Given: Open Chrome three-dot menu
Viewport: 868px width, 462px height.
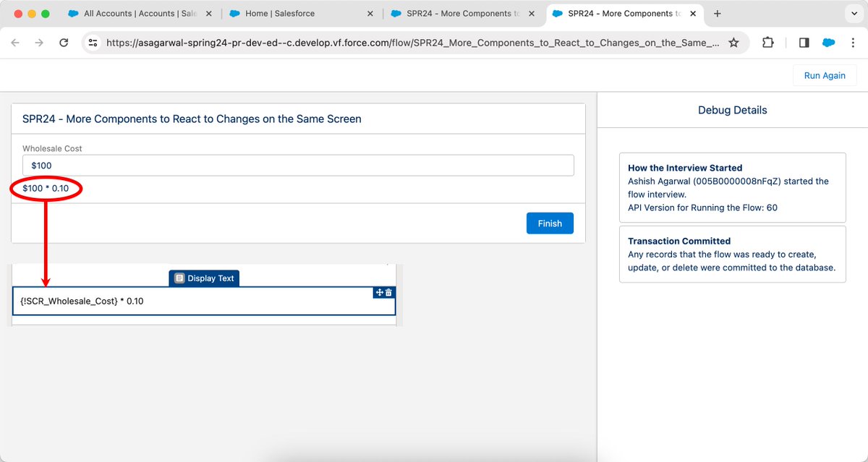Looking at the screenshot, I should (853, 43).
